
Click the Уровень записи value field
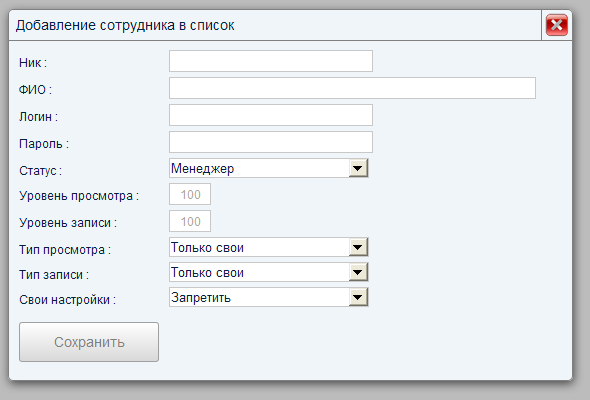[x=190, y=221]
